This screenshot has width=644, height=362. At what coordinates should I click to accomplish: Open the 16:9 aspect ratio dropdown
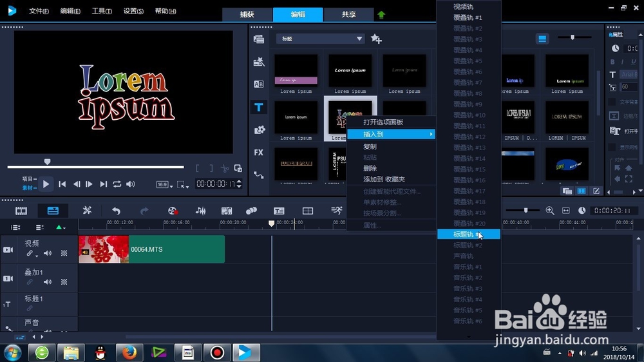click(165, 185)
